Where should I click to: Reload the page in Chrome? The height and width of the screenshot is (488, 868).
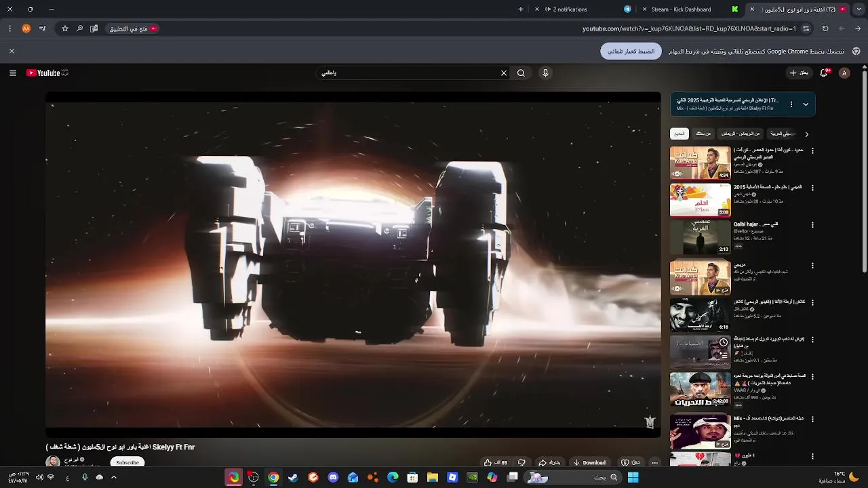click(825, 28)
